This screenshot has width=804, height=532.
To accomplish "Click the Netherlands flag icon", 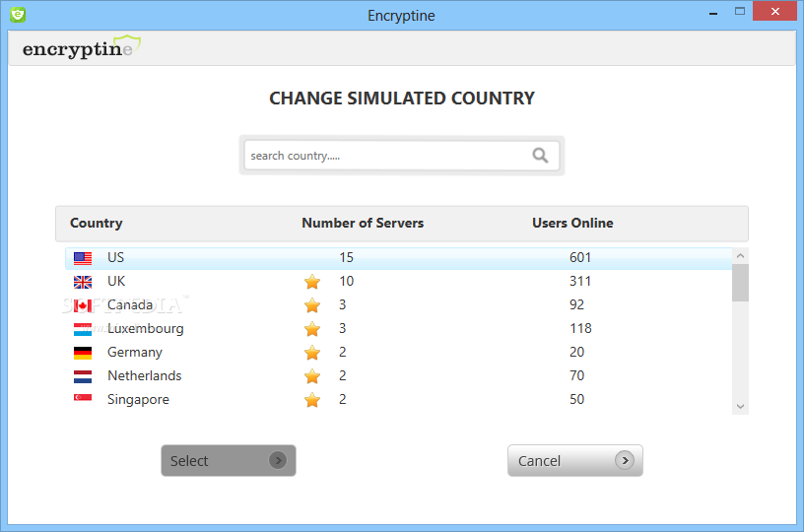I will click(x=83, y=376).
